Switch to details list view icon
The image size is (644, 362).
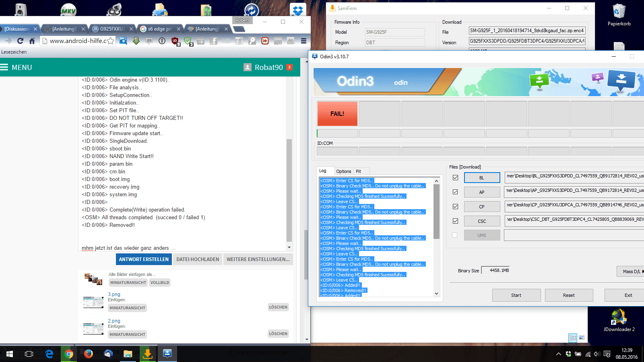(573, 338)
